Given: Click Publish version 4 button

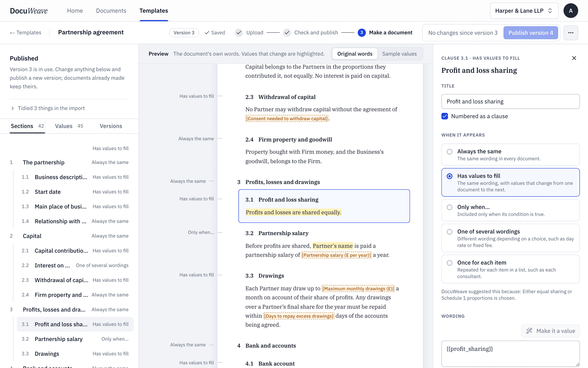Looking at the screenshot, I should tap(531, 33).
